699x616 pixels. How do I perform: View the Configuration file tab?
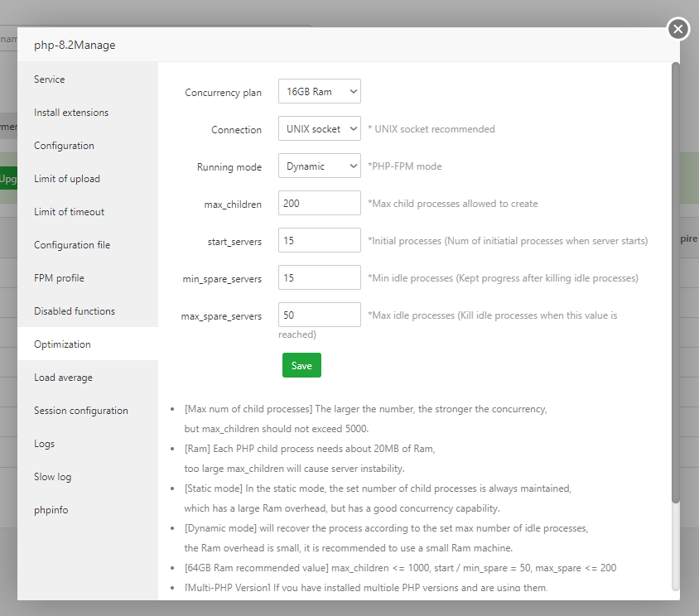pyautogui.click(x=72, y=245)
